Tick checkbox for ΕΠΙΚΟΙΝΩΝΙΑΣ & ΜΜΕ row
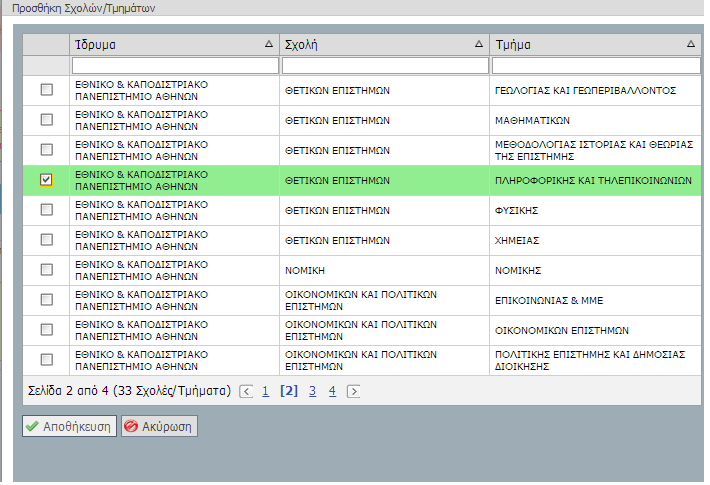 [47, 300]
